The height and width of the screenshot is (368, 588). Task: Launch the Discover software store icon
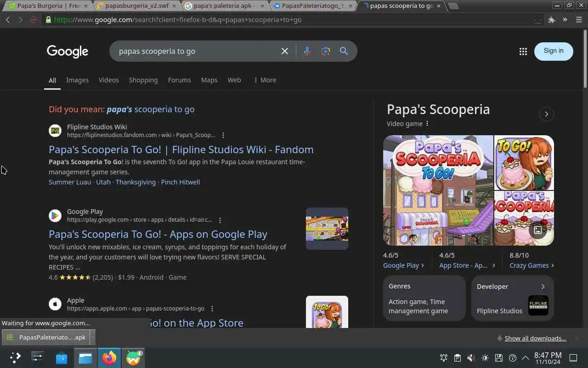point(62,357)
